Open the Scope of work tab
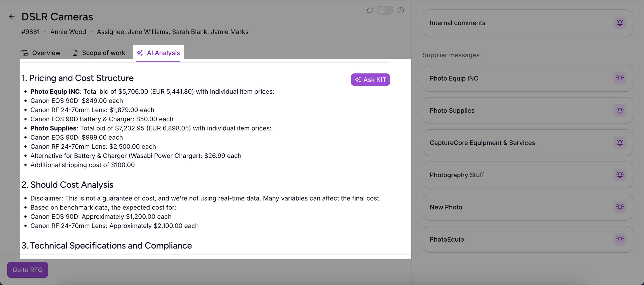The height and width of the screenshot is (285, 644). pos(99,53)
